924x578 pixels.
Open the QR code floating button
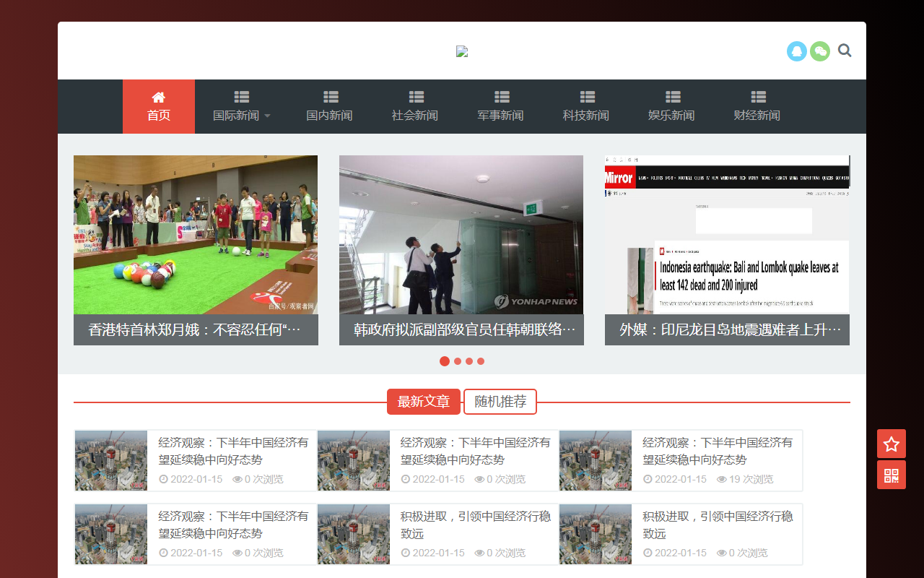tap(892, 475)
